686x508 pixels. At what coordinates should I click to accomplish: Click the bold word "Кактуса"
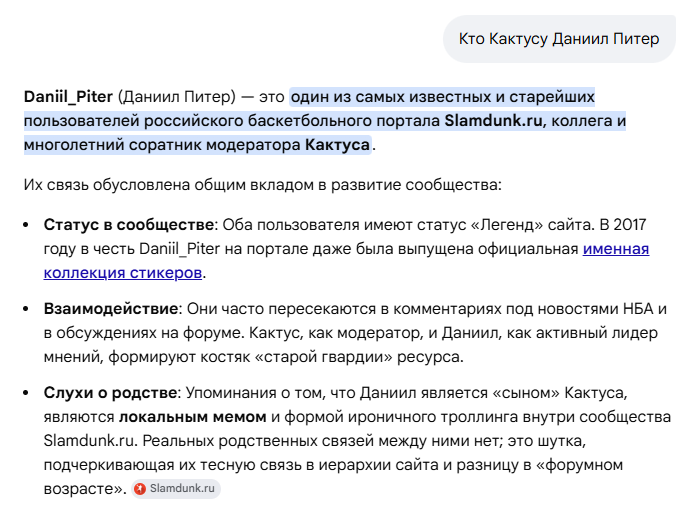click(338, 145)
